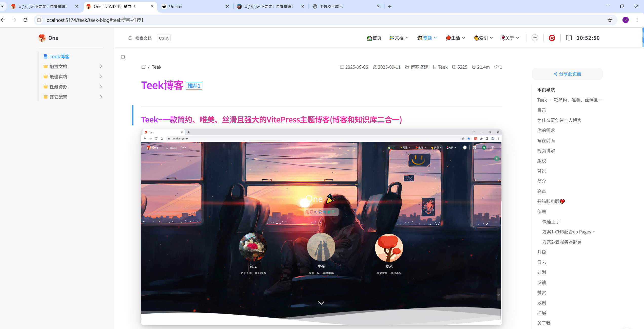Close the 随机图片展示 tab
Viewport: 644px width, 329px height.
point(378,6)
